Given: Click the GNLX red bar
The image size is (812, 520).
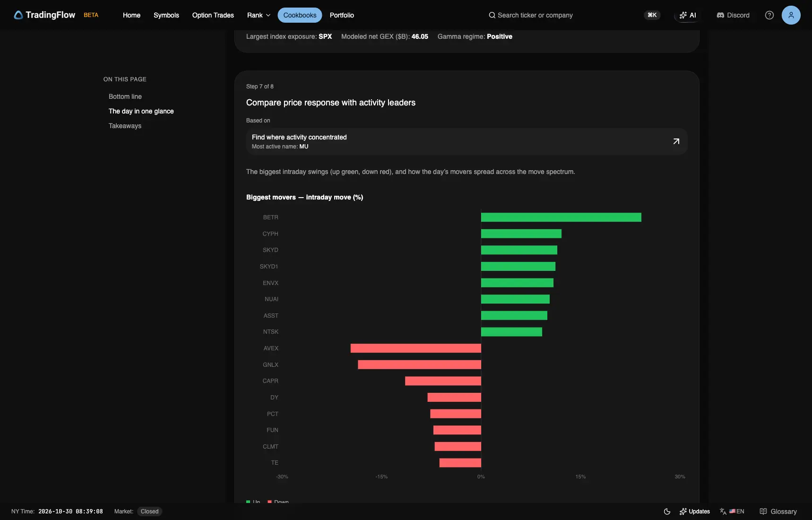Looking at the screenshot, I should coord(419,364).
